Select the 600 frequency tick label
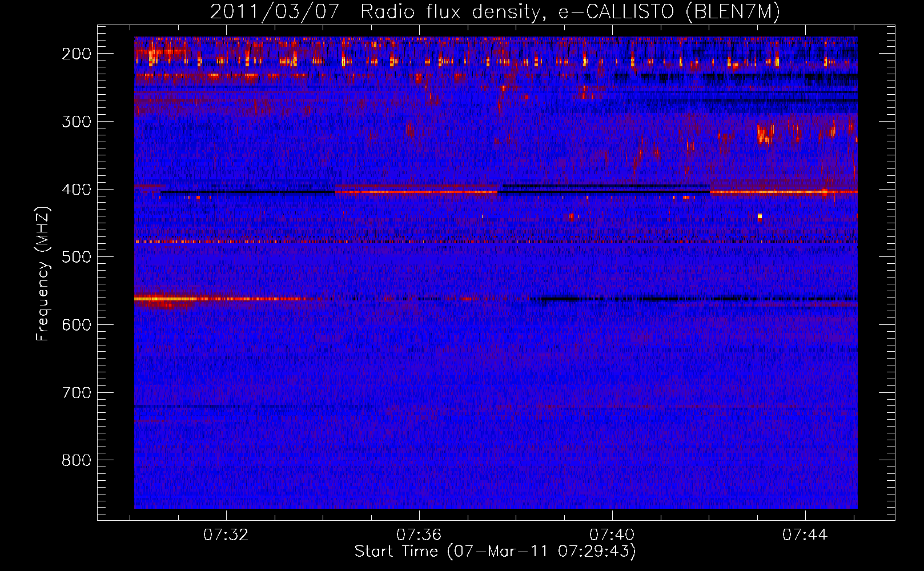 77,325
